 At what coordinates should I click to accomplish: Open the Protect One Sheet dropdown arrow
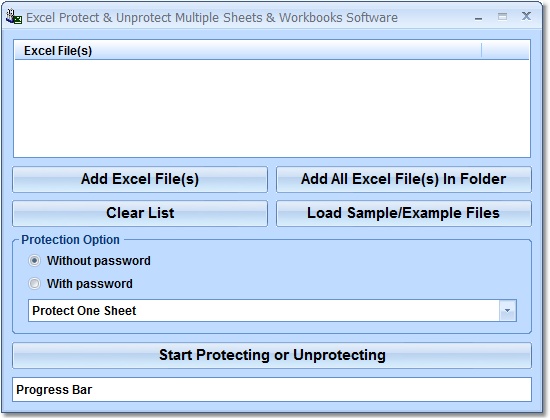point(507,311)
